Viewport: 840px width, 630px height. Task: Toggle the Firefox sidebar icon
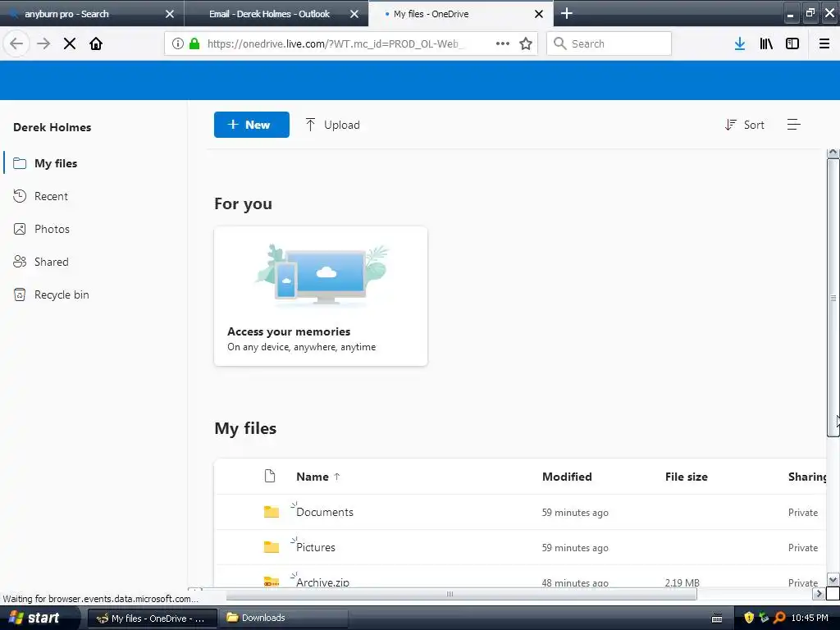tap(792, 44)
